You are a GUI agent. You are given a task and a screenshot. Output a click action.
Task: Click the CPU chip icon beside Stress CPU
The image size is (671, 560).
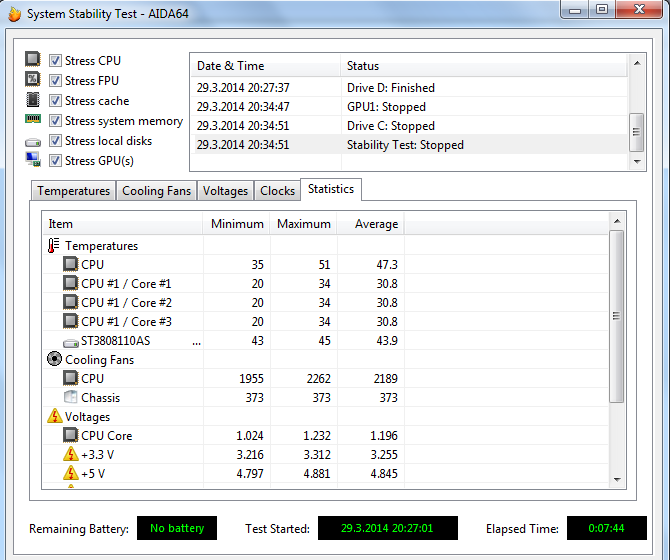tap(33, 59)
